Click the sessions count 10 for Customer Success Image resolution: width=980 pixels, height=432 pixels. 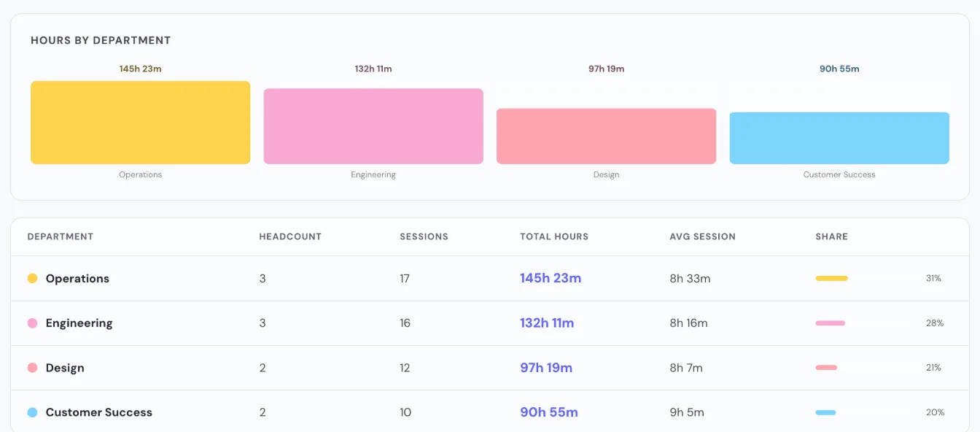[405, 412]
